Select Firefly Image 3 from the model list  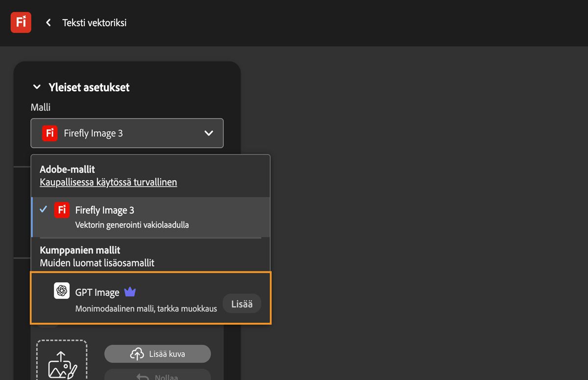[x=150, y=217]
